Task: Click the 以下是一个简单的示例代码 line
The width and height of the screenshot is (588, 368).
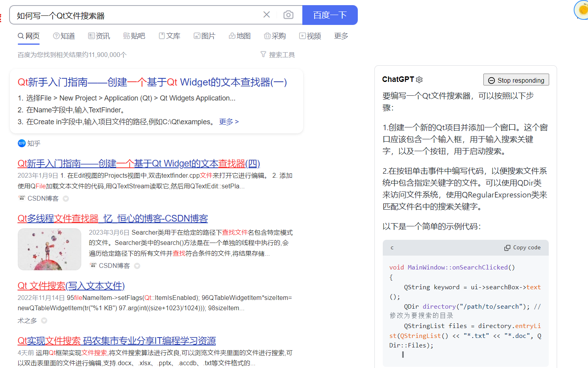Action: (x=432, y=226)
